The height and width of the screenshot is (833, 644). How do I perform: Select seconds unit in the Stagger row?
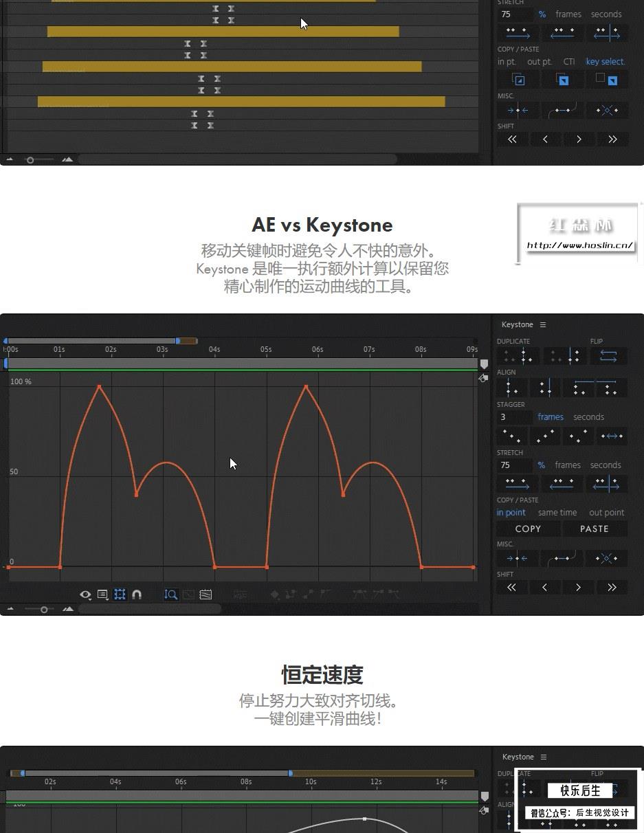click(x=588, y=417)
